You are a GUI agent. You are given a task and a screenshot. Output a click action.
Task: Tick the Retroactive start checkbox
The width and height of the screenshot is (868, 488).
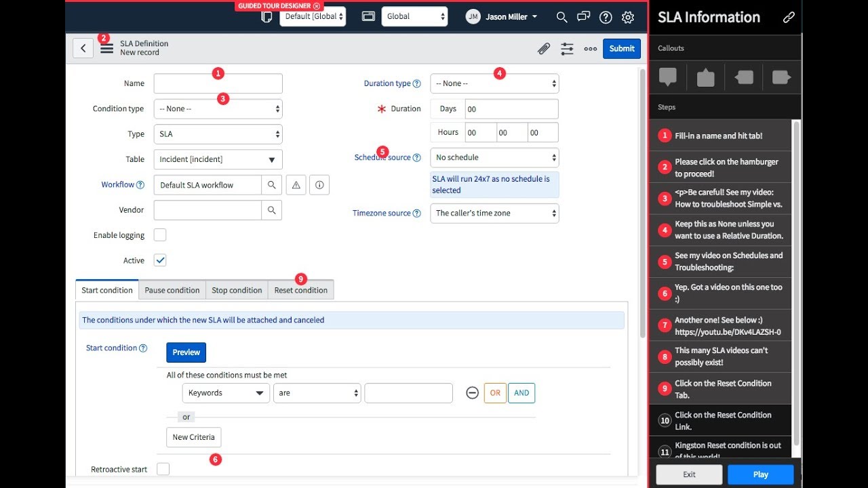click(x=163, y=469)
